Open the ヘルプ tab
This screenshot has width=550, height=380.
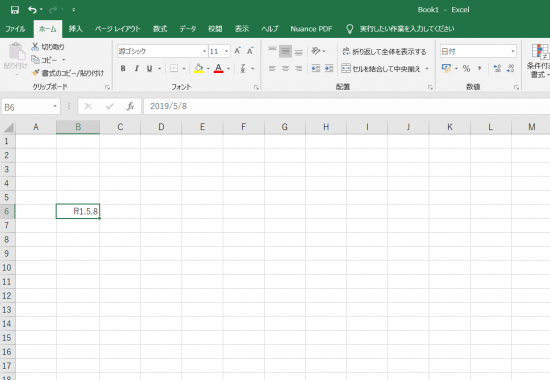269,29
